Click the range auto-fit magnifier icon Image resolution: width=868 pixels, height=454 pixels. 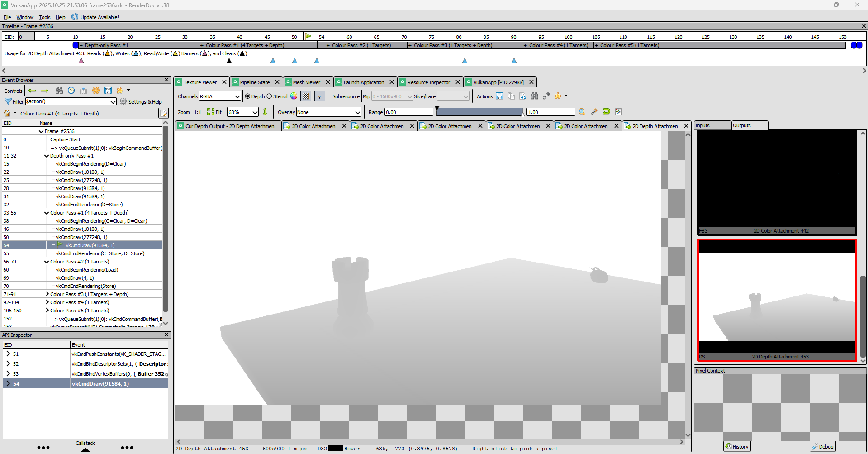(x=582, y=112)
